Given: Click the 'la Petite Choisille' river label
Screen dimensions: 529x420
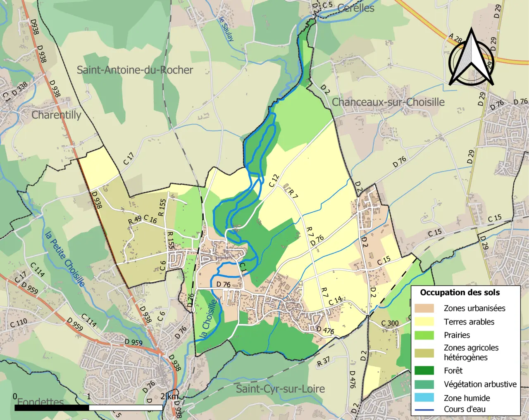Looking at the screenshot, I should (65, 259).
